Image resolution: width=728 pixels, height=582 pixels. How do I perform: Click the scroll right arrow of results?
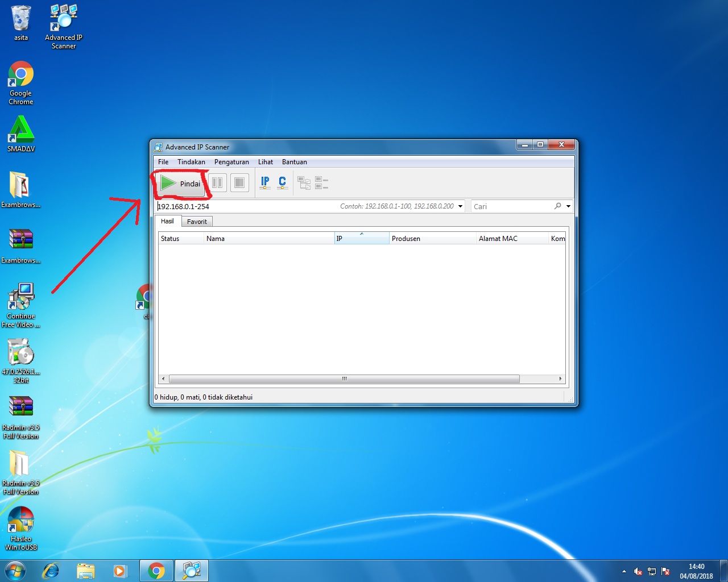point(560,379)
